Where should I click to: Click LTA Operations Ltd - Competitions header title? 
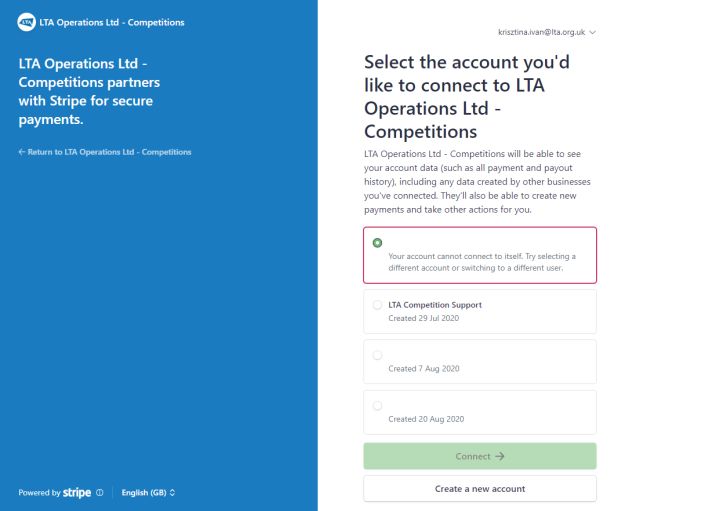(x=112, y=22)
